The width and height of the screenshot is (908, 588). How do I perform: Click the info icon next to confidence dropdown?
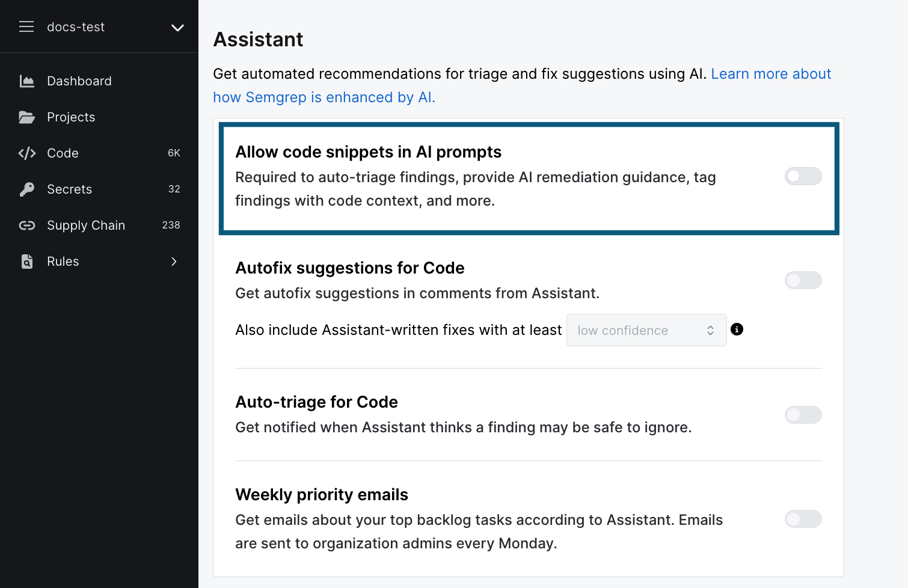pyautogui.click(x=737, y=329)
